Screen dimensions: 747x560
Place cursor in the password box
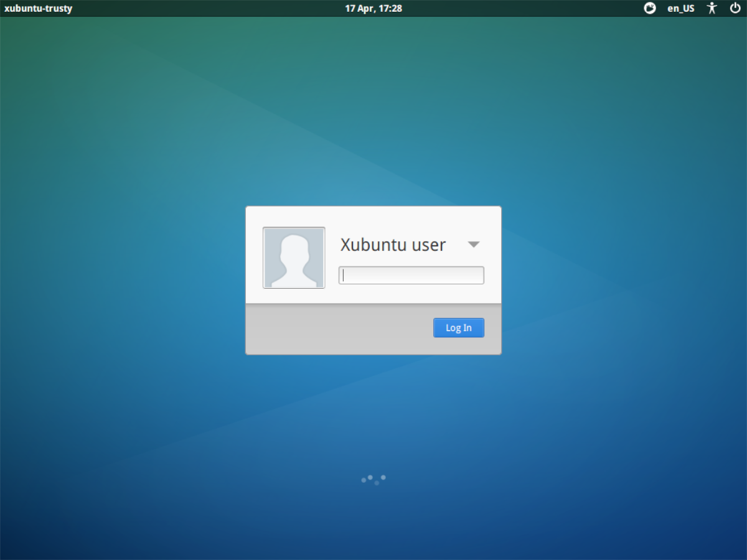[411, 275]
